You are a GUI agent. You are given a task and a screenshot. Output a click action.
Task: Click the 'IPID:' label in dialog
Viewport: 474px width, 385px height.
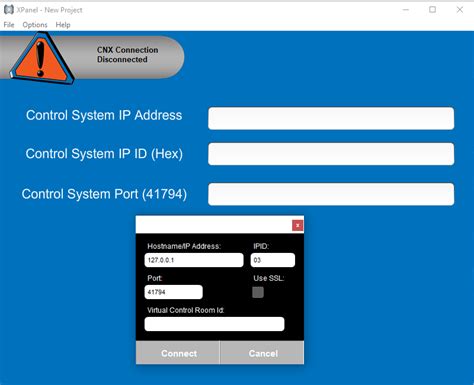coord(261,246)
